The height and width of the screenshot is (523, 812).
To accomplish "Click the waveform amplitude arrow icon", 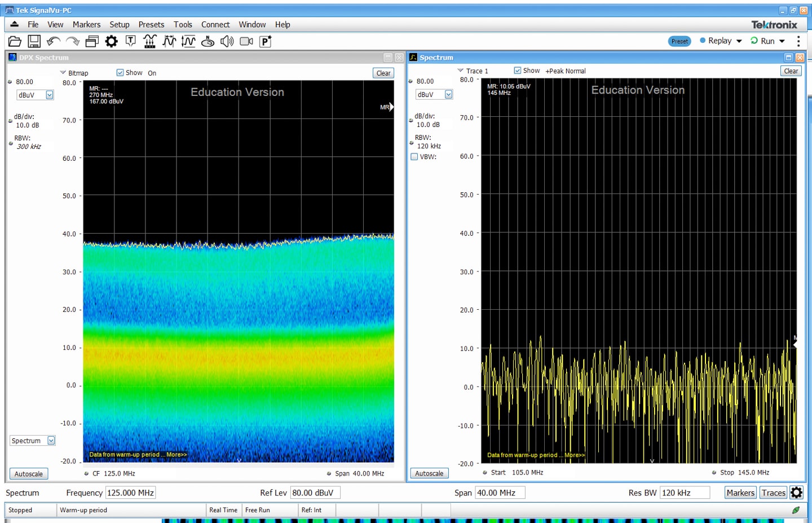I will pos(188,41).
